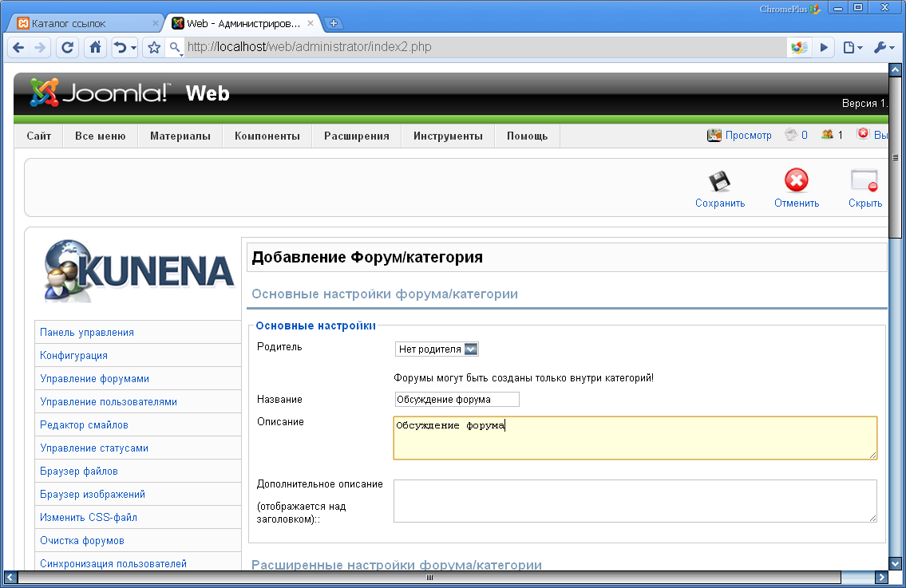Click the Kunena logo image
906x588 pixels.
139,271
